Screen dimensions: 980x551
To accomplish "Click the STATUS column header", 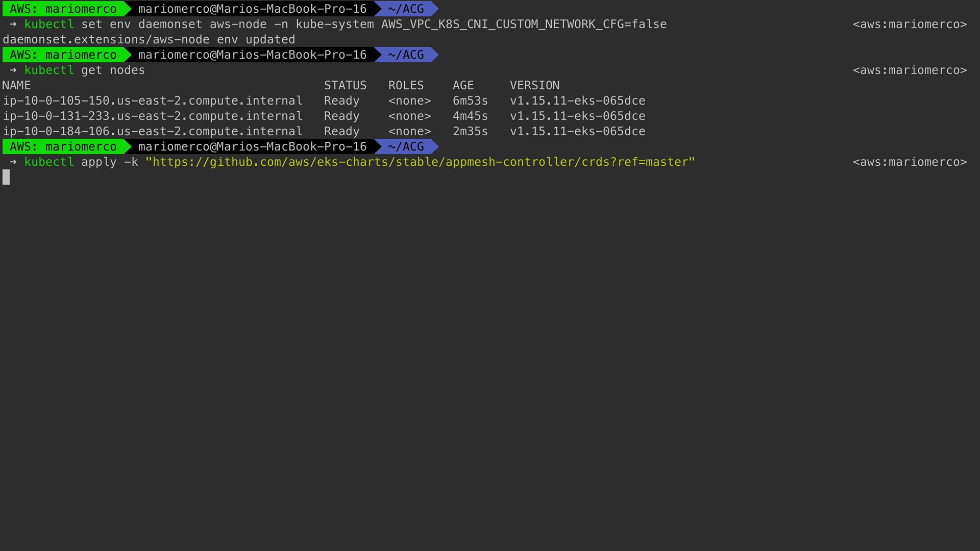I will [345, 86].
